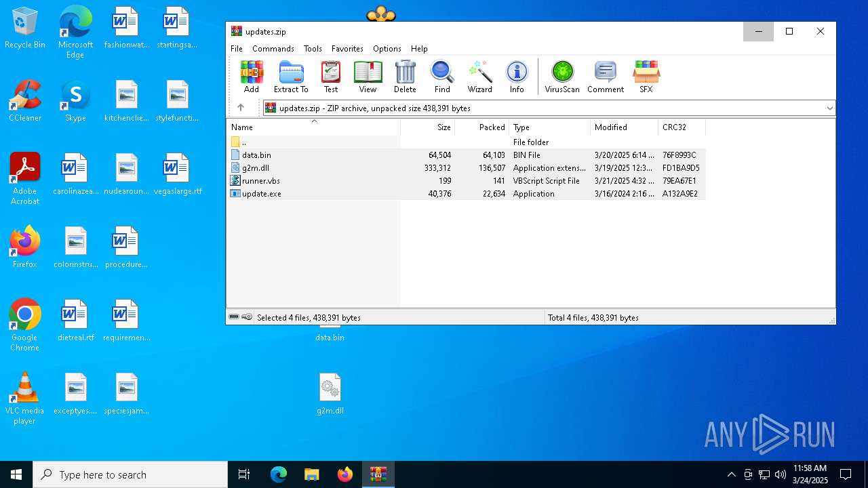Select Firefox desktop shortcut
Image resolution: width=868 pixels, height=488 pixels.
[x=25, y=247]
